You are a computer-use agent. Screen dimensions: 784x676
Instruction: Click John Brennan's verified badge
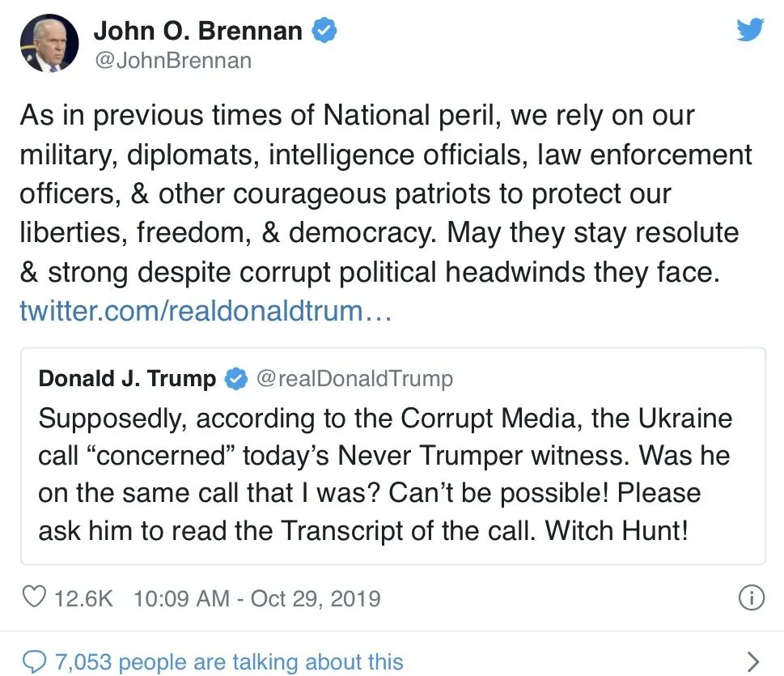point(324,32)
